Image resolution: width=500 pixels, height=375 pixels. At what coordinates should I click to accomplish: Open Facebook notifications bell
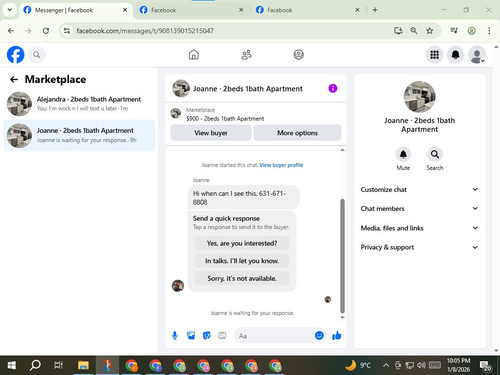pyautogui.click(x=455, y=55)
